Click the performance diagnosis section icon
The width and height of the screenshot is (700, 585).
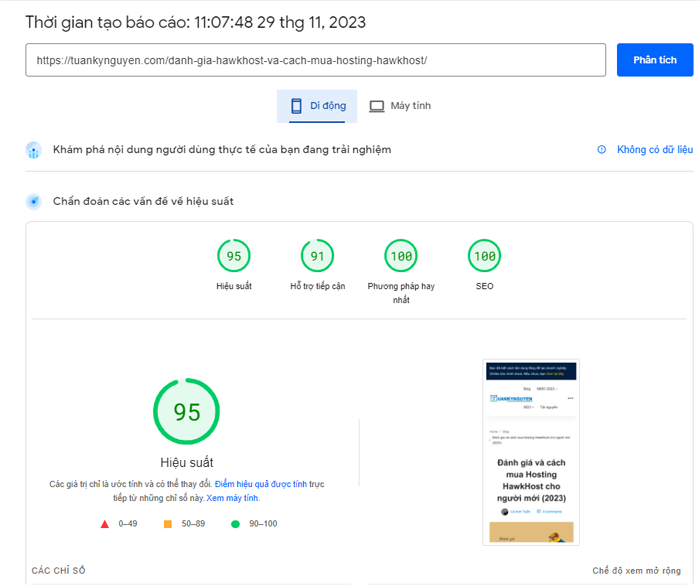pyautogui.click(x=34, y=201)
